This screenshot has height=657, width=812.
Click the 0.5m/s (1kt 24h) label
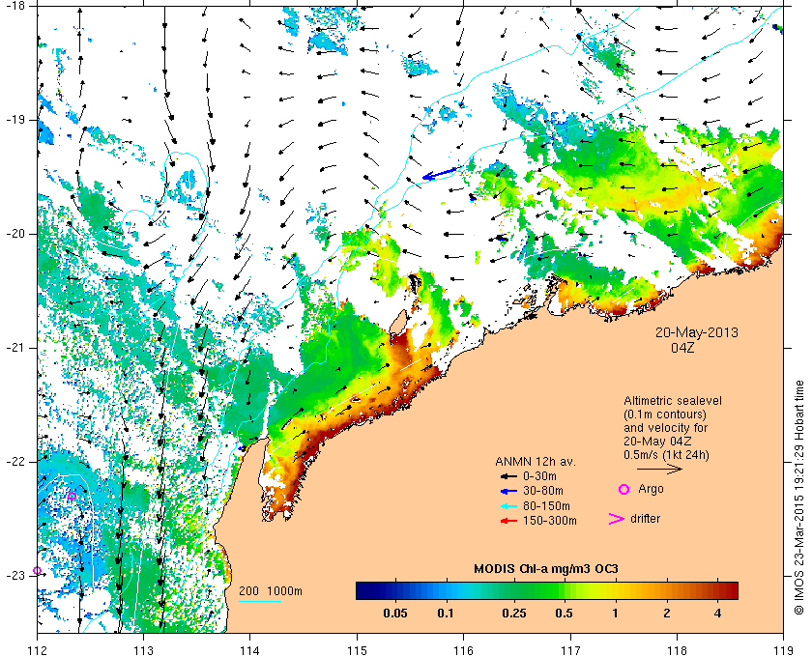tap(666, 455)
